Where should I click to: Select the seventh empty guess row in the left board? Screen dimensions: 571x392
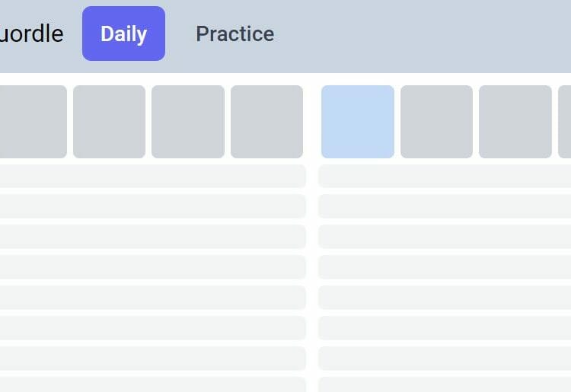coord(152,359)
